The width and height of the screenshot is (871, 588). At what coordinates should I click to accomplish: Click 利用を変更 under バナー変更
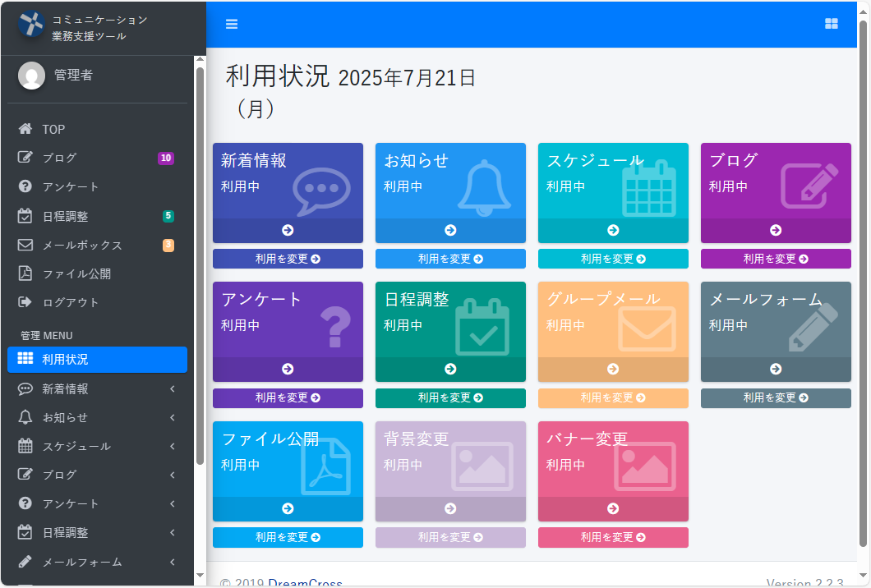pos(613,537)
